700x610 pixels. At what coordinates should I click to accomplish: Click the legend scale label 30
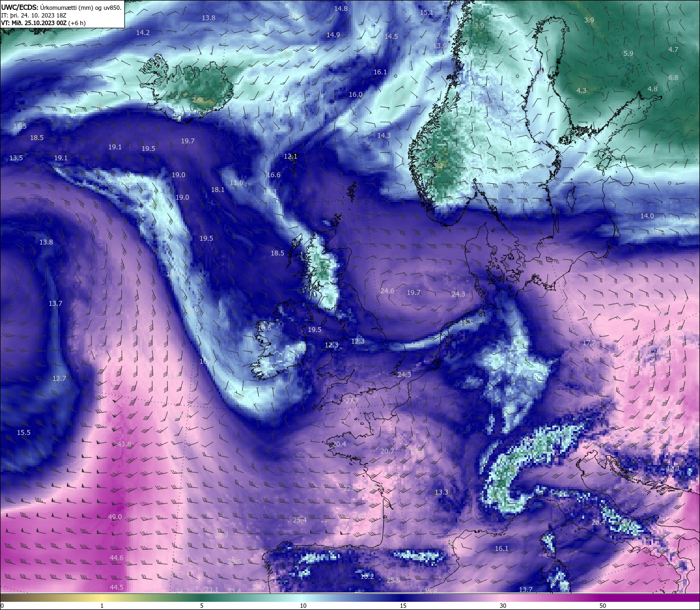503,606
